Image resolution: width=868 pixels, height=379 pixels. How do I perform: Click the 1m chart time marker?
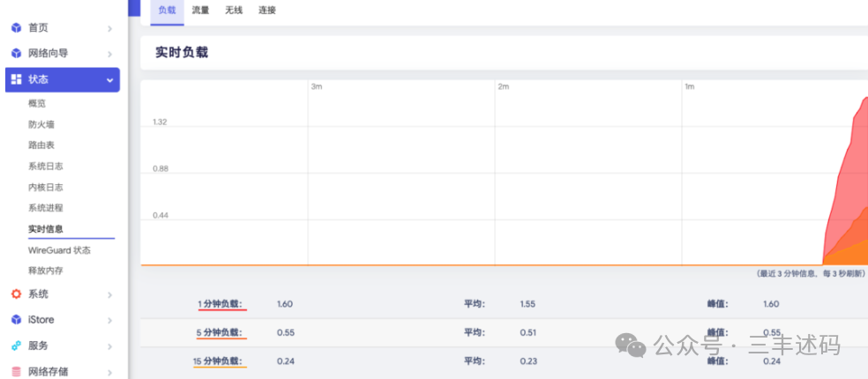point(690,87)
